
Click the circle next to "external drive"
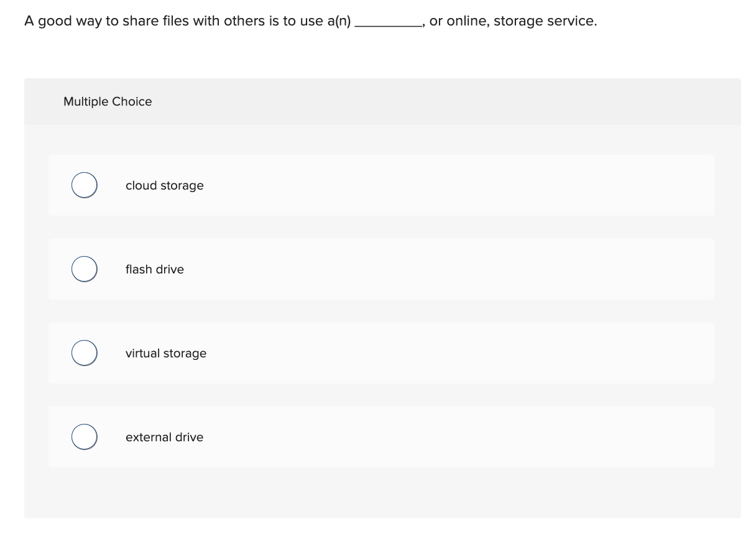[x=84, y=436]
